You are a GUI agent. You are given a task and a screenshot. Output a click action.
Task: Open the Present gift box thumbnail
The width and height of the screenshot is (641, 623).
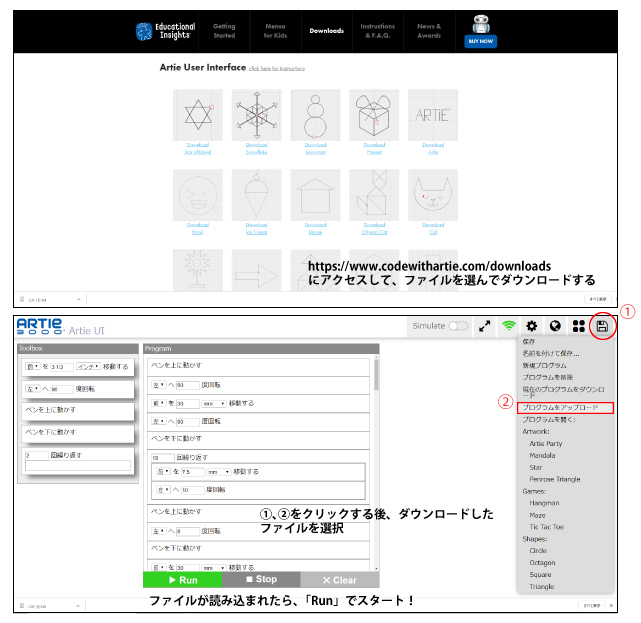click(374, 115)
